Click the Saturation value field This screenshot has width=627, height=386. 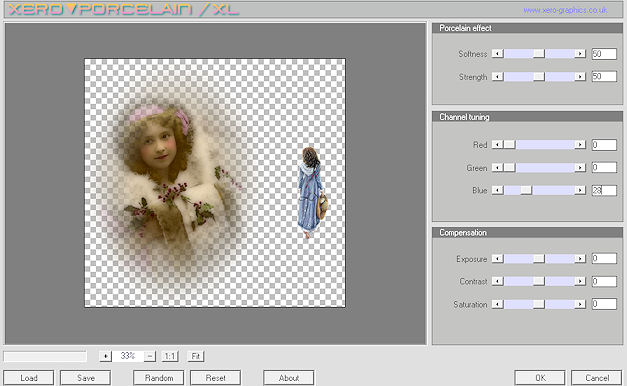coord(604,304)
